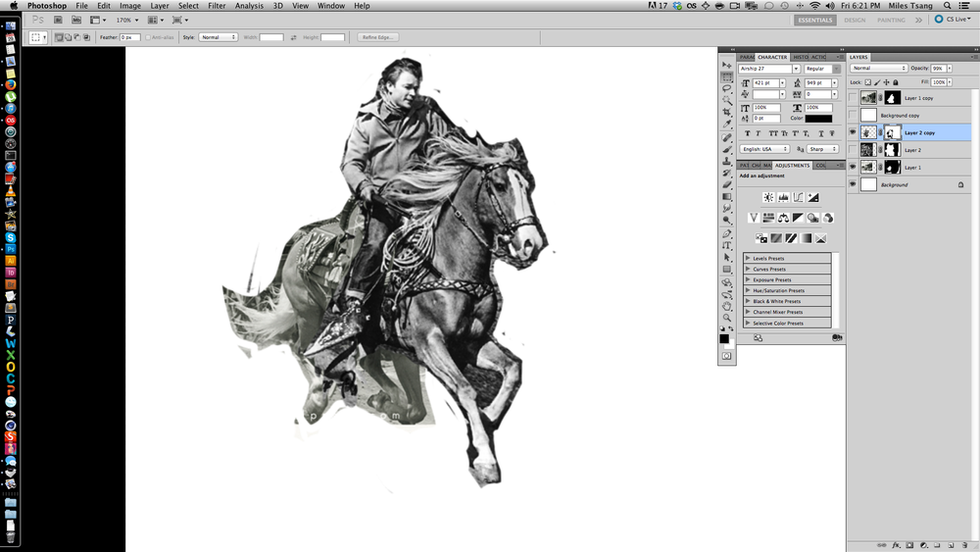Open CS Live services
The image size is (980, 552).
coord(954,20)
